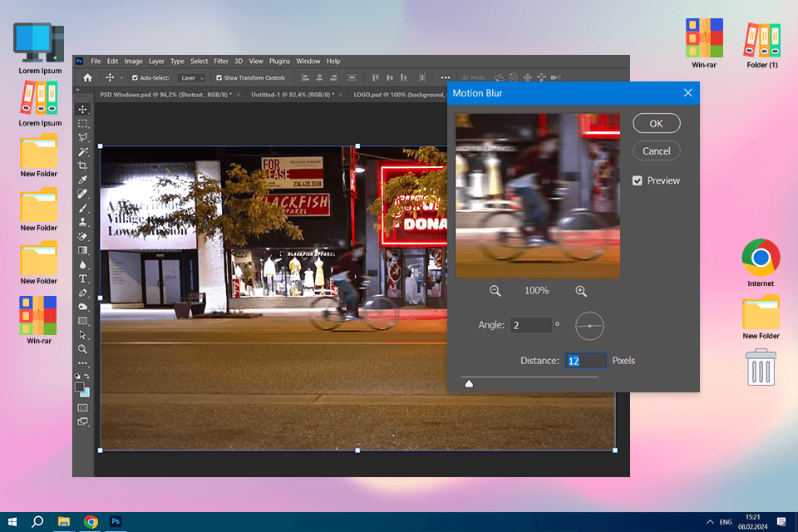Select the Eyedropper tool

click(x=82, y=180)
